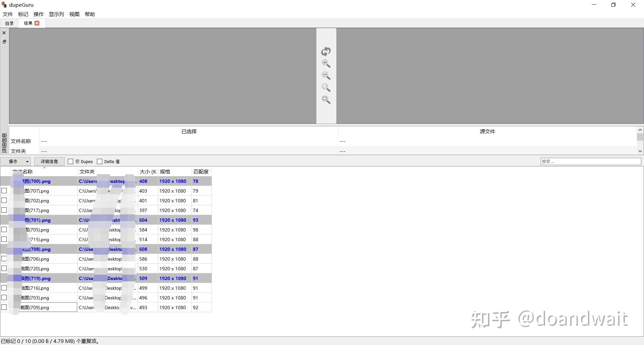Click the size value 403
Viewport: 644px width, 345px height.
143,191
